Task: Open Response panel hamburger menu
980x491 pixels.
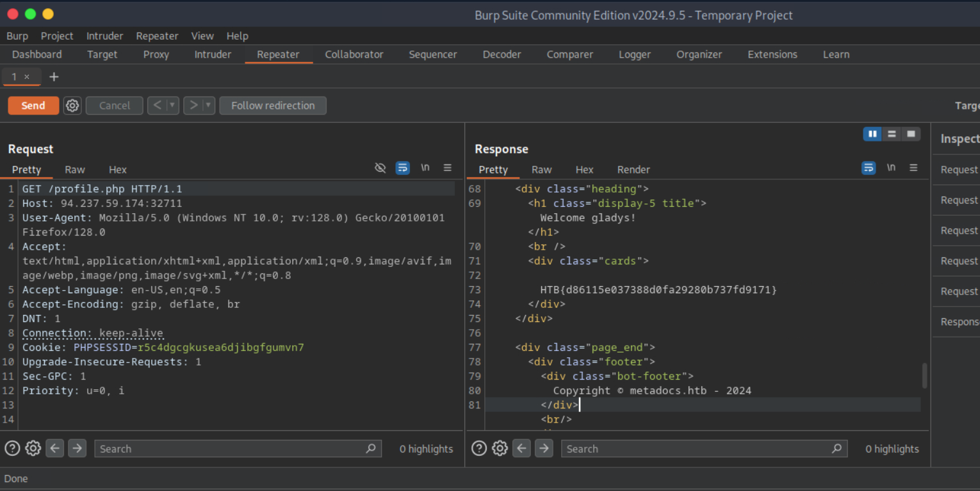Action: (913, 168)
